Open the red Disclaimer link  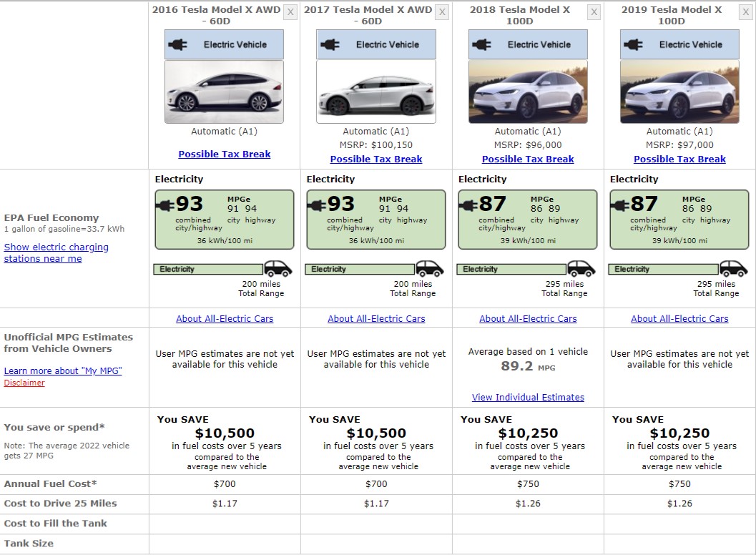pos(24,383)
